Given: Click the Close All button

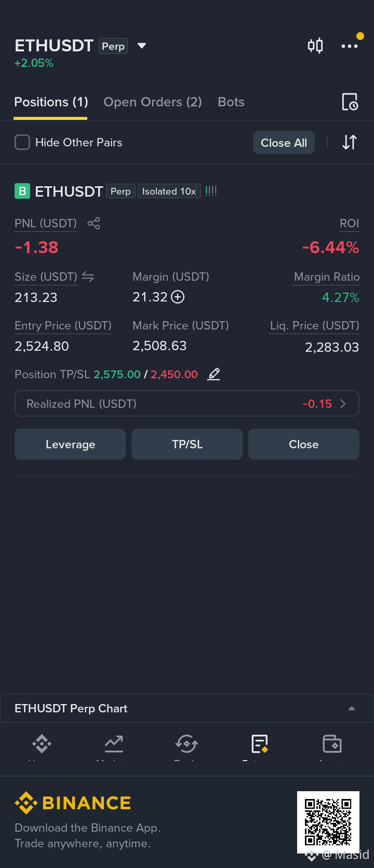Looking at the screenshot, I should pyautogui.click(x=284, y=143).
